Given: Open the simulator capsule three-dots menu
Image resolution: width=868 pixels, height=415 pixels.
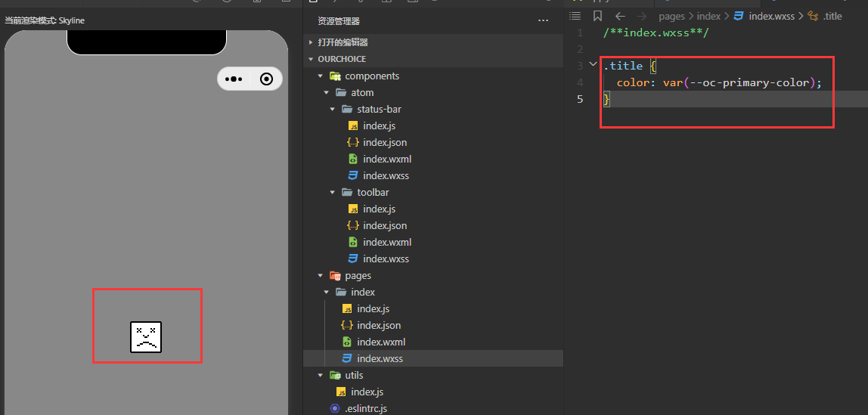Looking at the screenshot, I should tap(233, 79).
